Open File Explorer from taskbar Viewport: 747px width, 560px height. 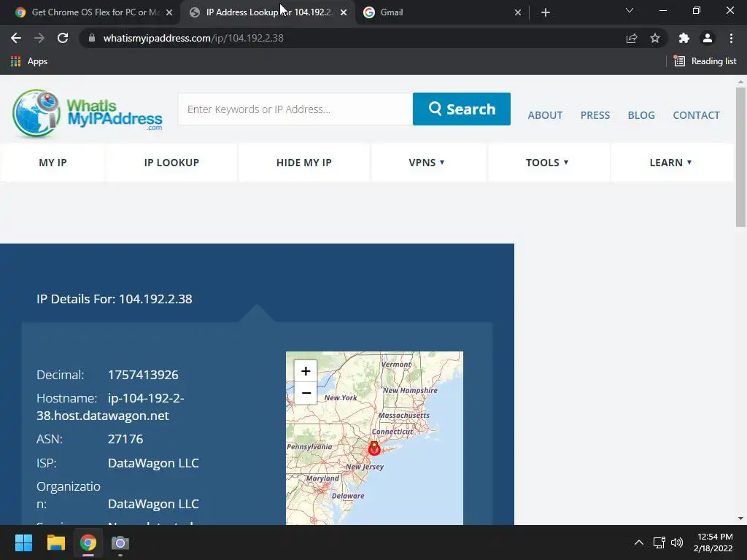(55, 542)
